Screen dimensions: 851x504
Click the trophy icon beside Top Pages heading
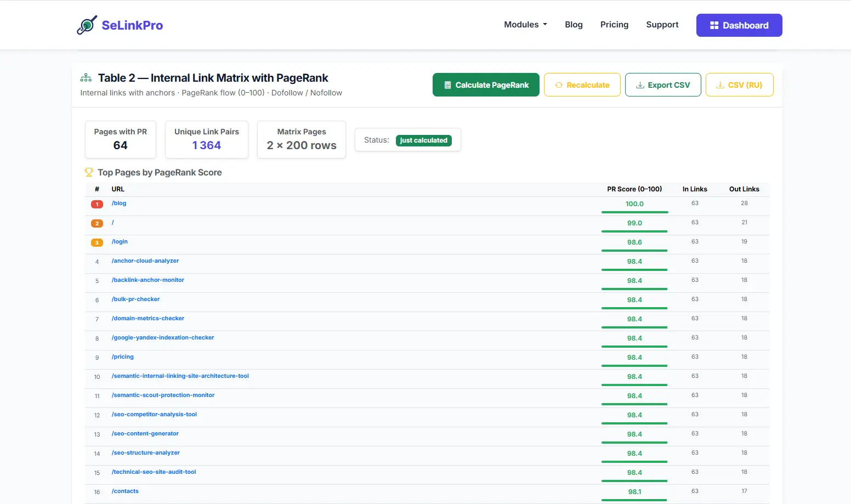point(89,172)
